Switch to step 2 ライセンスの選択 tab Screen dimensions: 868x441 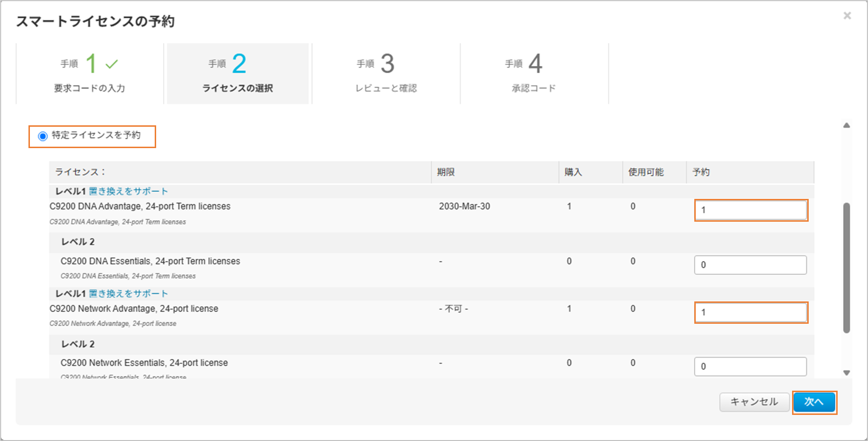click(238, 74)
